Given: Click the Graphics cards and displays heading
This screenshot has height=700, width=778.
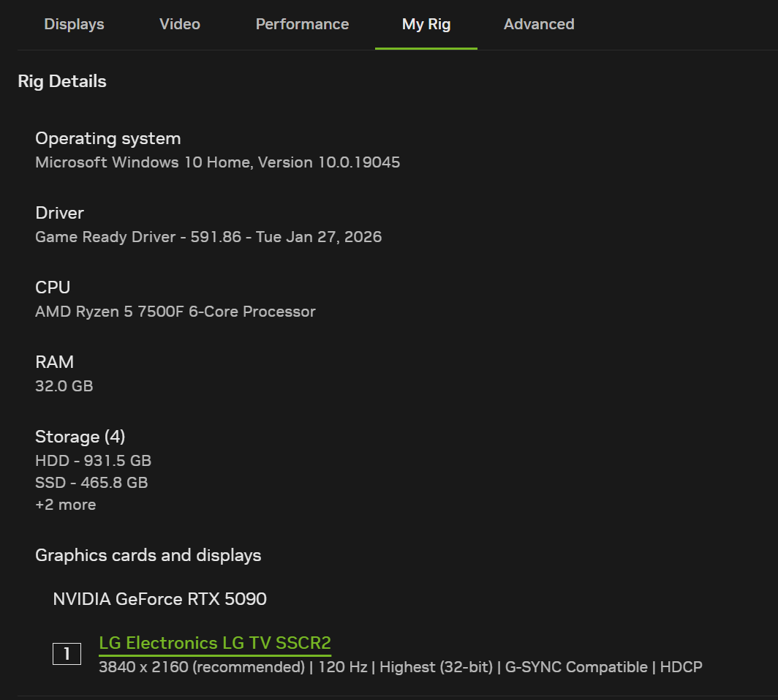Looking at the screenshot, I should point(148,555).
